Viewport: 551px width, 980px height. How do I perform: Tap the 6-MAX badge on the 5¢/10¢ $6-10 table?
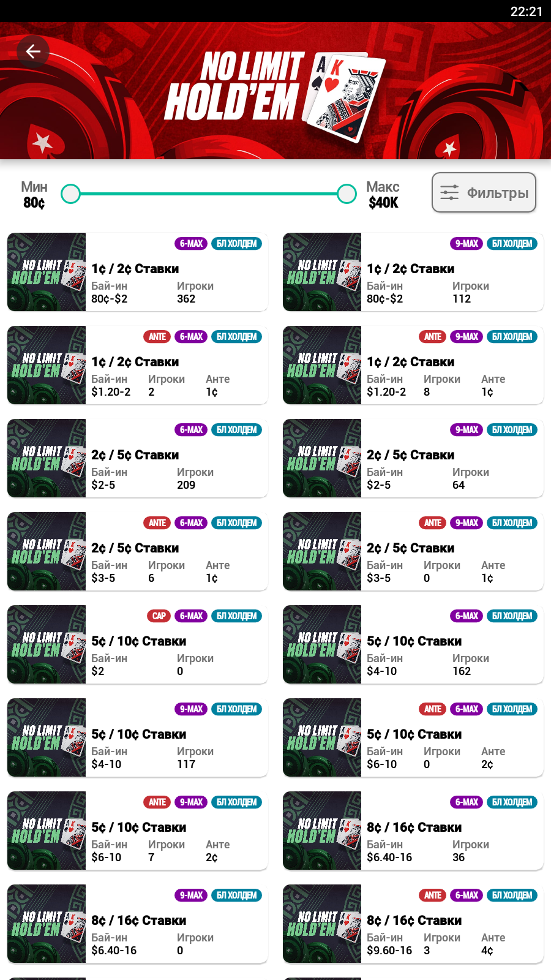467,709
